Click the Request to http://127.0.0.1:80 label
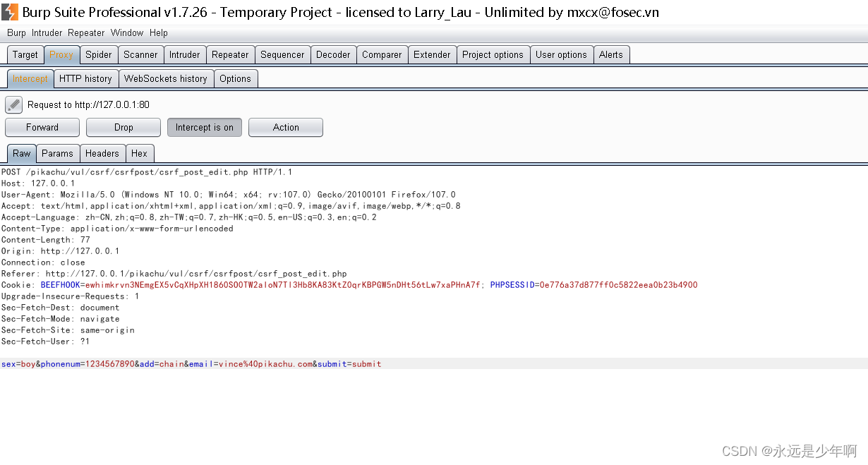 pos(88,105)
